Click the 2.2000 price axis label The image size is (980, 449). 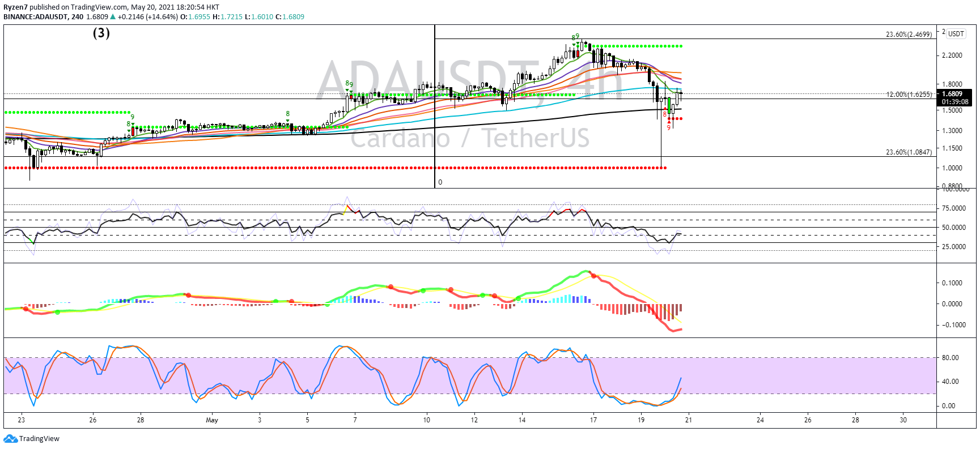[952, 55]
